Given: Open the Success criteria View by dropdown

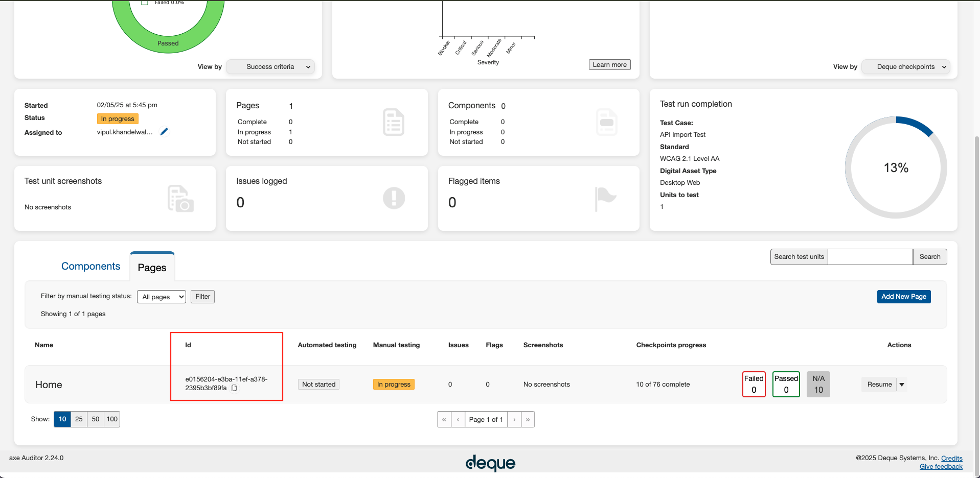Looking at the screenshot, I should 270,67.
